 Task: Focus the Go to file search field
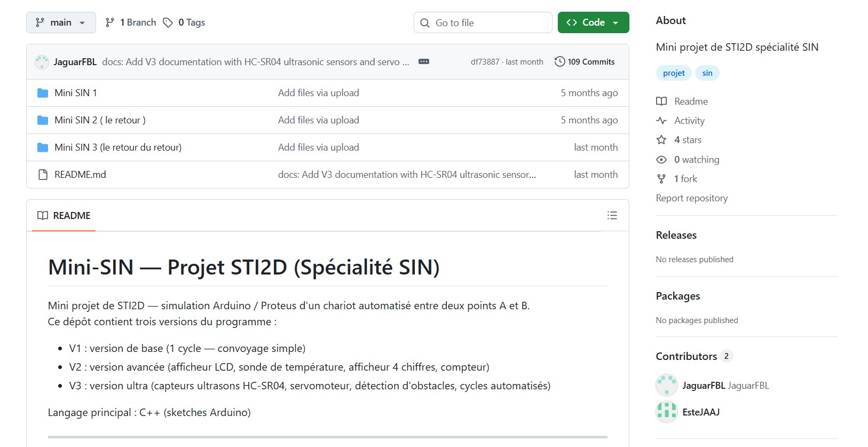tap(483, 22)
